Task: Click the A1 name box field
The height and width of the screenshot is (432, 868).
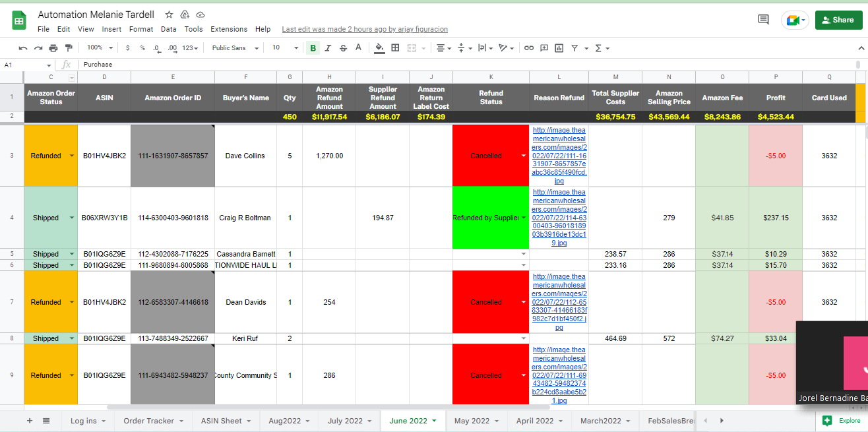Action: 28,65
